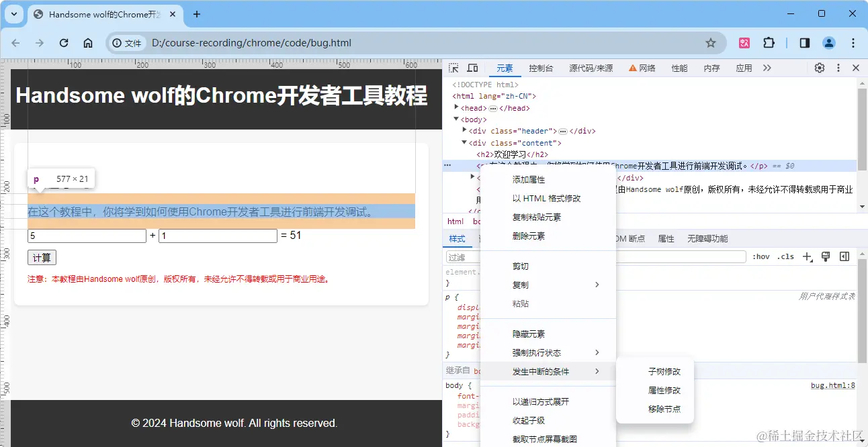Bookmark this page with the star icon
868x447 pixels.
pyautogui.click(x=711, y=43)
